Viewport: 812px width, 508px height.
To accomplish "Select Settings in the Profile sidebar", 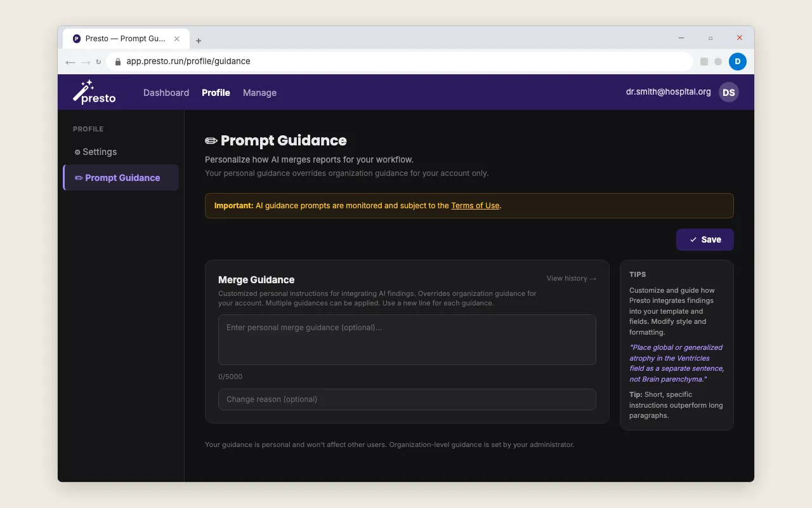I will (x=99, y=152).
